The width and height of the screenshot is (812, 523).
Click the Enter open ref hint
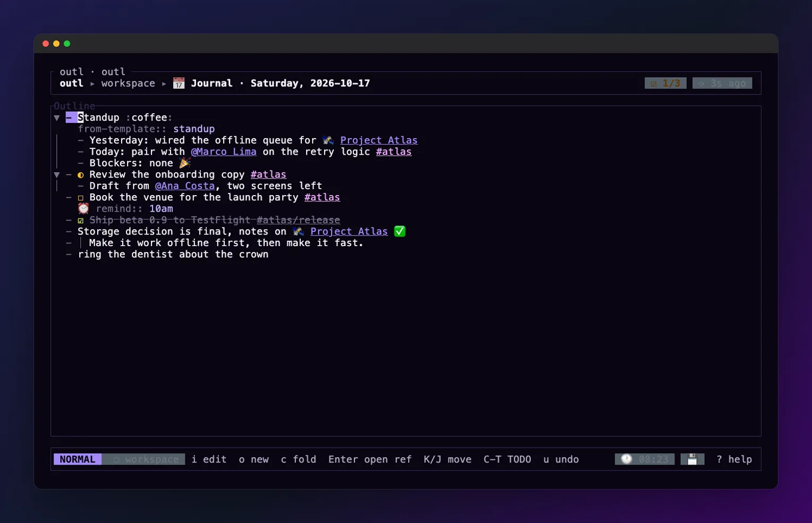(370, 459)
